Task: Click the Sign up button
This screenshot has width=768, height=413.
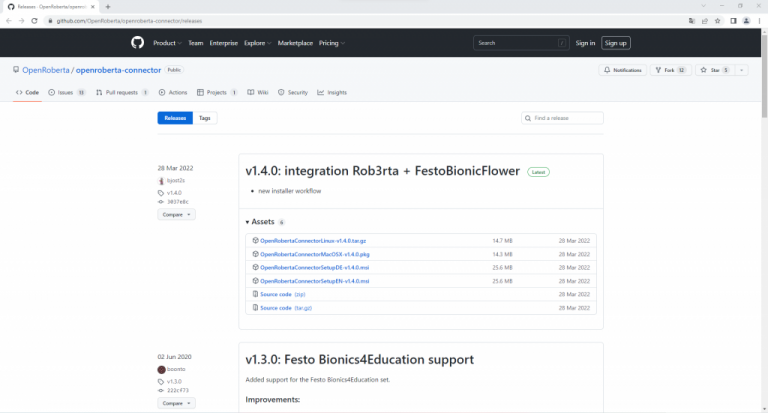Action: (615, 43)
